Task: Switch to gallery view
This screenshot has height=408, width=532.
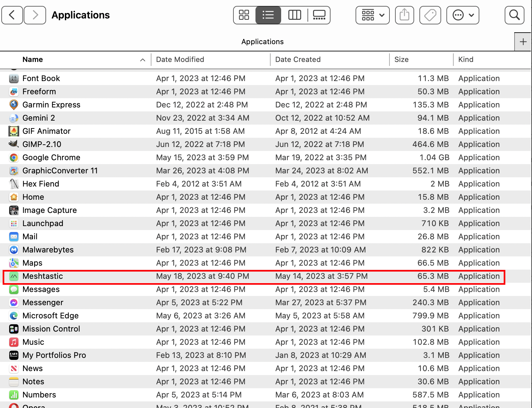Action: pos(319,15)
